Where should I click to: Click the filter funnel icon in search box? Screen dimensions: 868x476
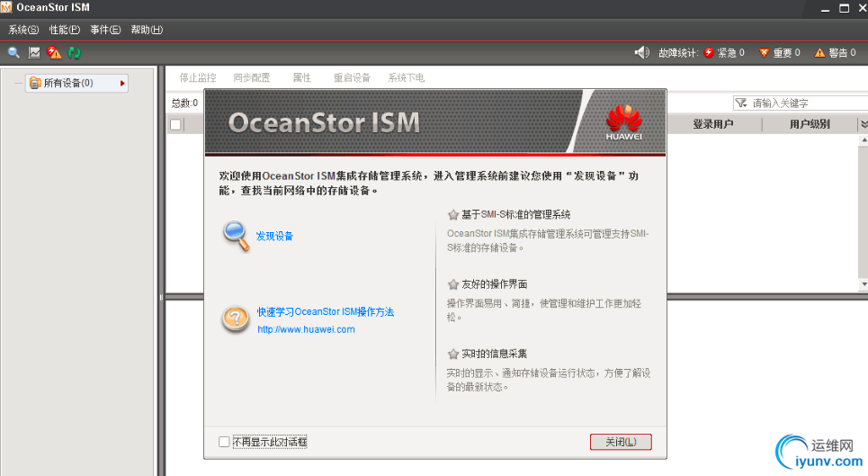coord(740,103)
